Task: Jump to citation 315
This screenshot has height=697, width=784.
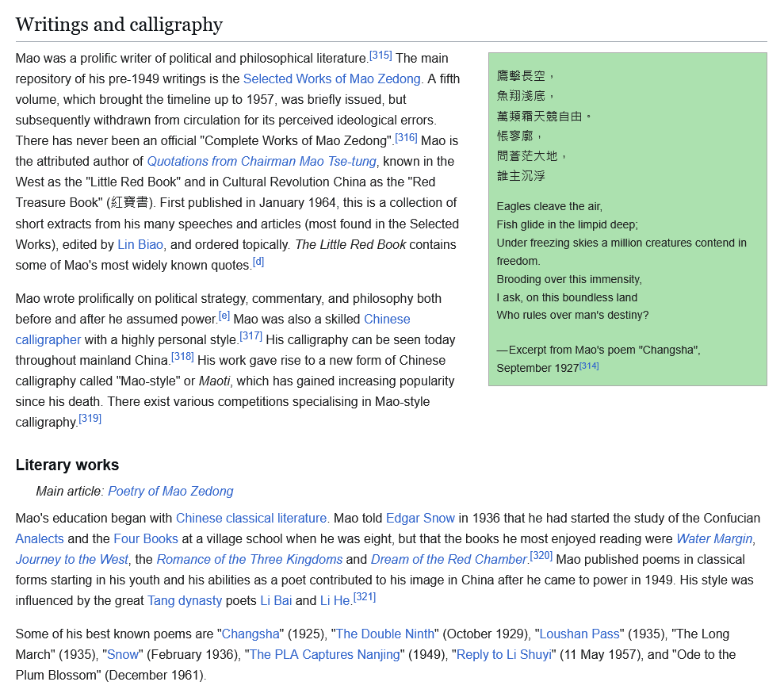Action: point(381,55)
